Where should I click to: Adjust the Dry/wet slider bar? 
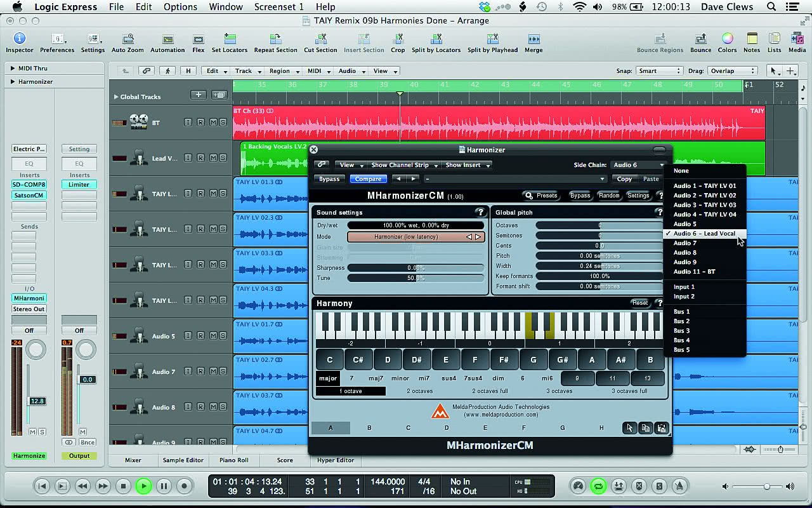416,225
